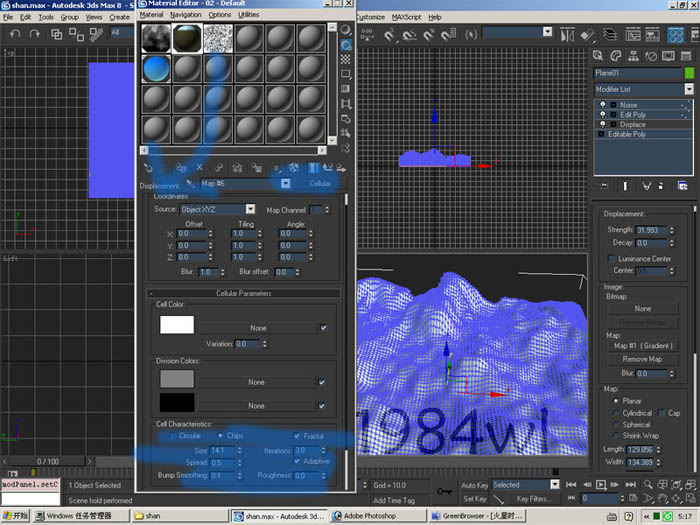Toggle first Division Color map checkbox
Image resolution: width=700 pixels, height=525 pixels.
click(322, 382)
